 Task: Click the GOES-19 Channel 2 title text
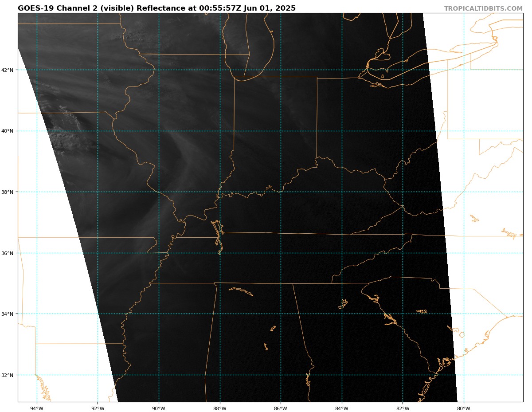[156, 8]
